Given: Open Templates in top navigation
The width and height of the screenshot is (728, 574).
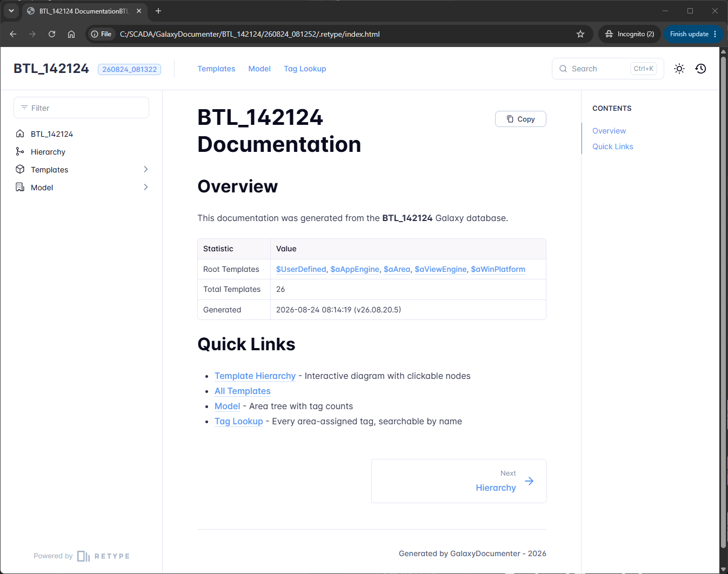Looking at the screenshot, I should [x=216, y=69].
